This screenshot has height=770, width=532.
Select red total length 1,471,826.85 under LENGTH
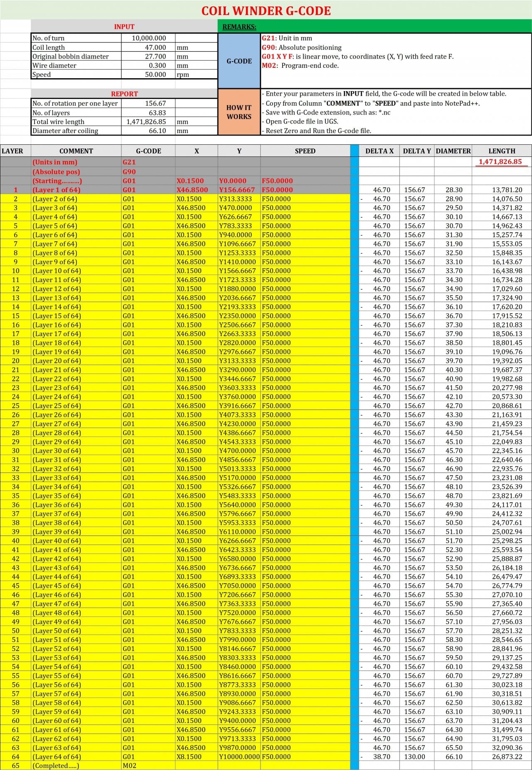point(502,162)
